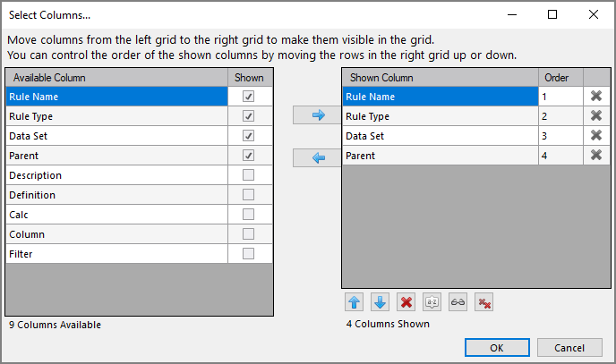This screenshot has width=616, height=364.
Task: Check Shown checkbox for Calc
Action: tap(248, 214)
